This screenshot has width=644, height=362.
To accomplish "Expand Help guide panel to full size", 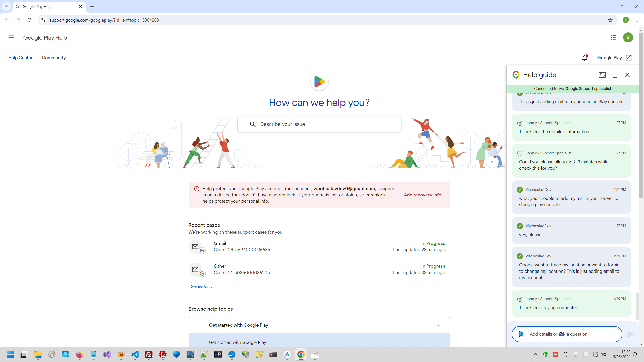I will click(x=602, y=75).
